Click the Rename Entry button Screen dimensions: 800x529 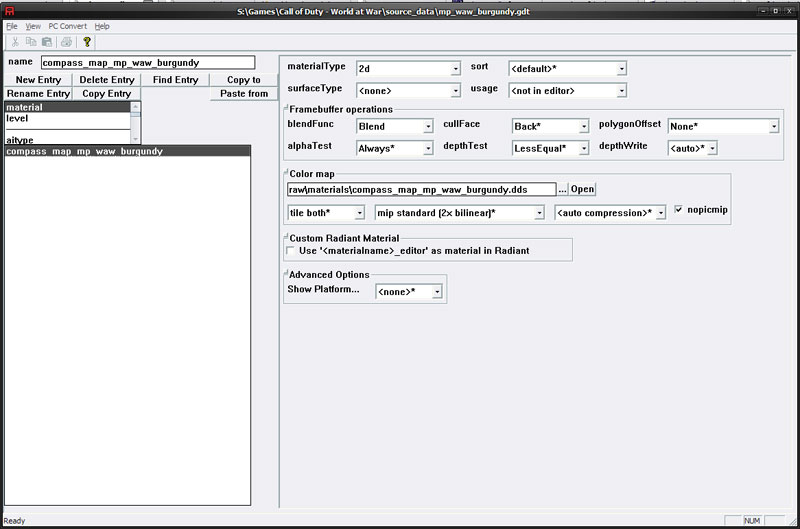[38, 93]
